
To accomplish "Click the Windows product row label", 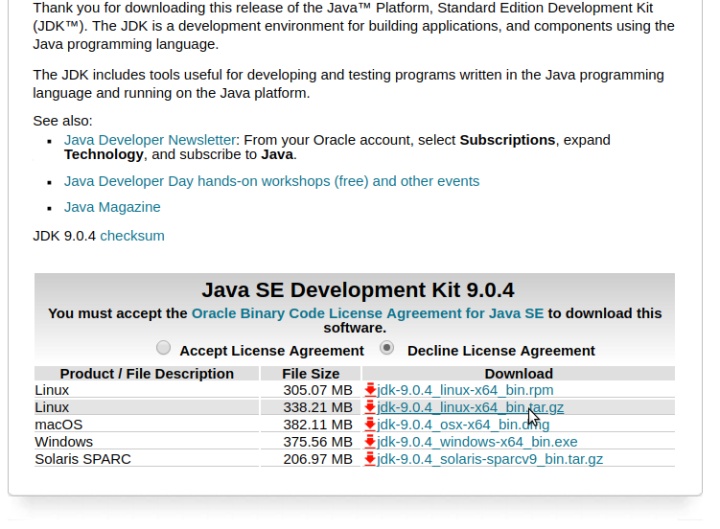I will point(64,442).
